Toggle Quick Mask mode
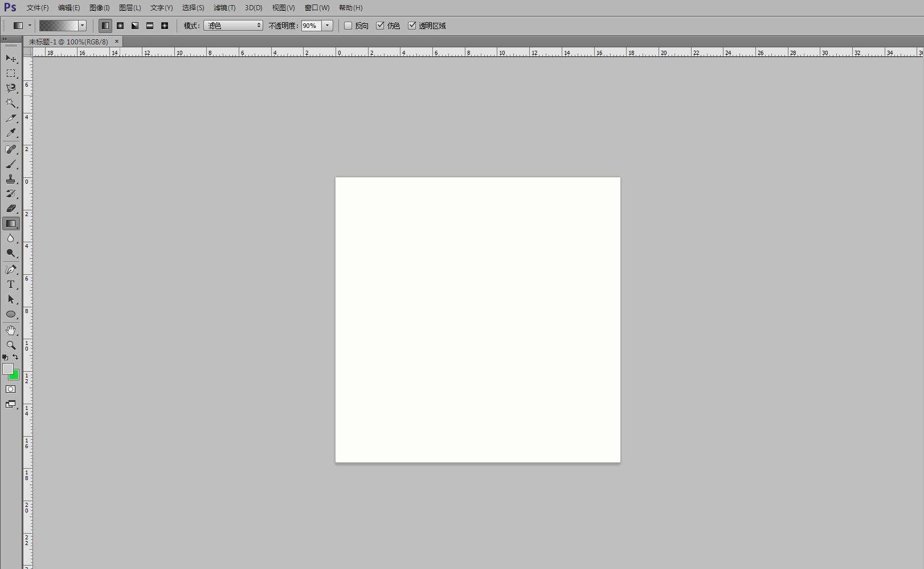This screenshot has height=569, width=924. (x=11, y=389)
